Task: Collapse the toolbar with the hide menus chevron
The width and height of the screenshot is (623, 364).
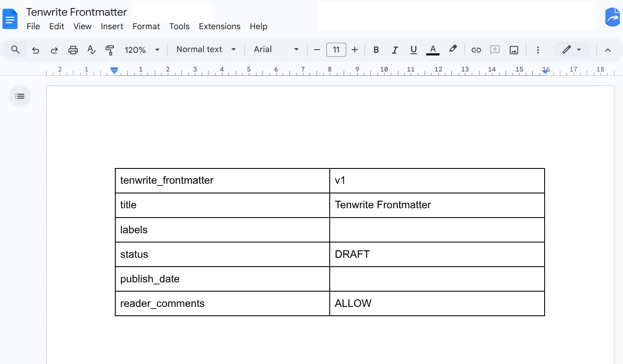Action: tap(608, 50)
